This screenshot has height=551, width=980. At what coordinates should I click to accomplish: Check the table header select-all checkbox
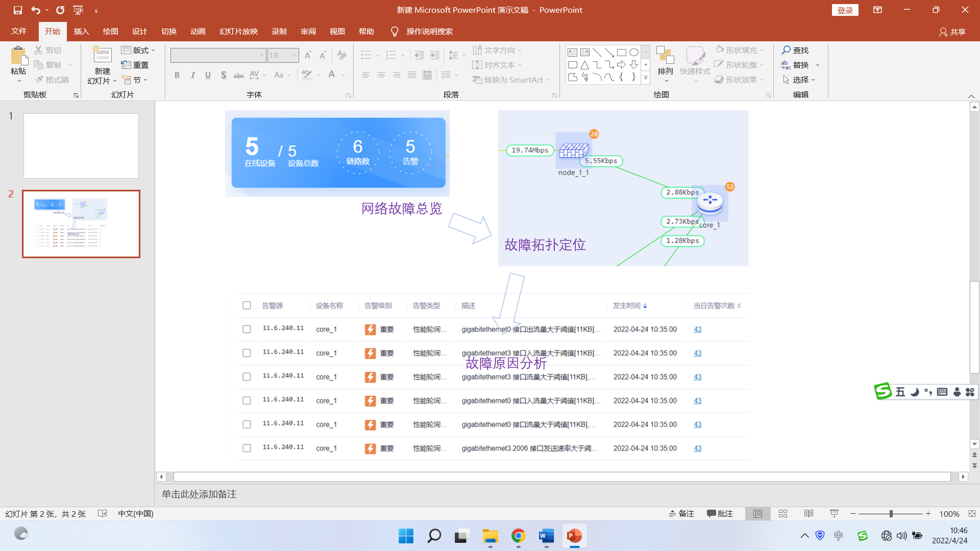point(247,306)
